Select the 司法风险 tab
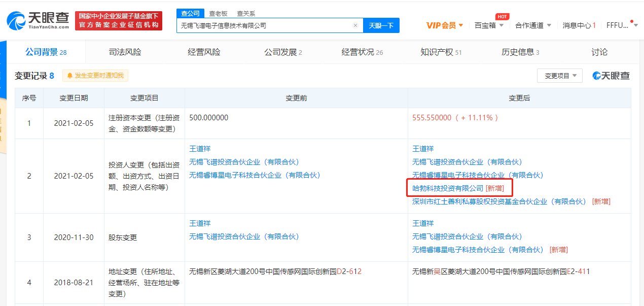This screenshot has width=644, height=306. (x=125, y=52)
